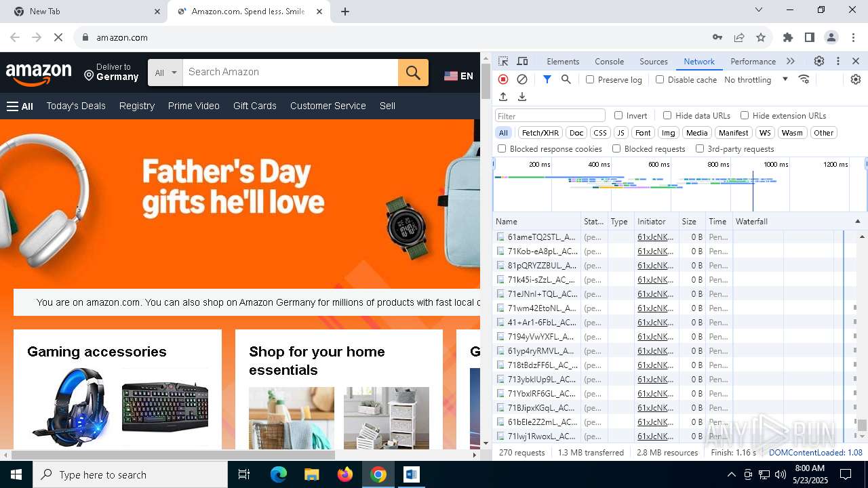Open No throttling dropdown

[x=756, y=79]
